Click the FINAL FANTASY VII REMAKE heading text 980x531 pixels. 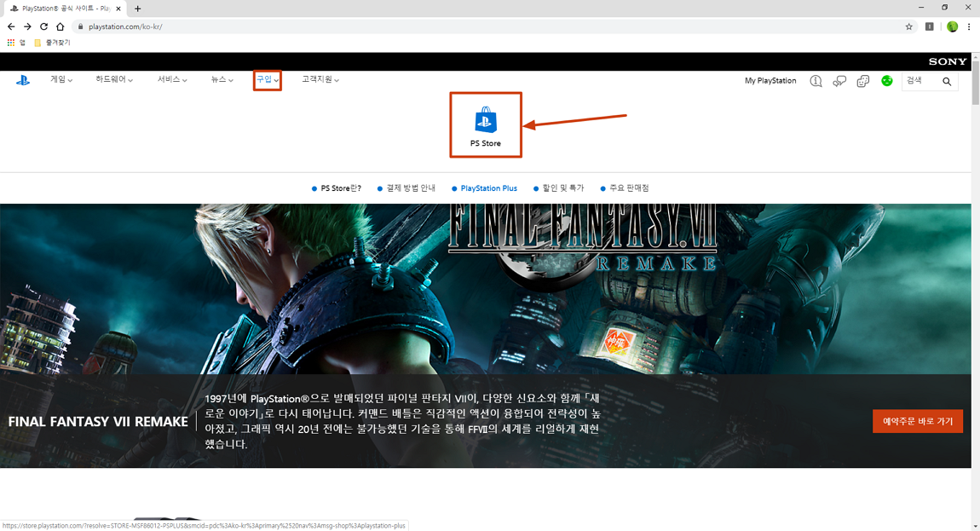pos(98,422)
